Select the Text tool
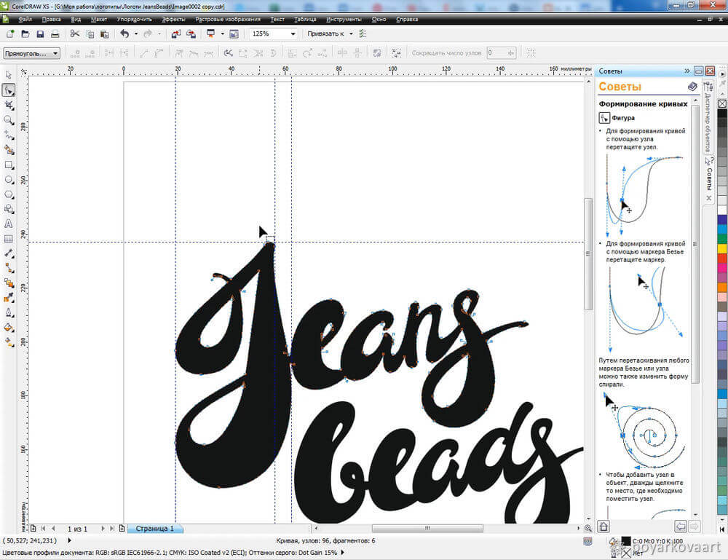Image resolution: width=728 pixels, height=560 pixels. tap(8, 224)
